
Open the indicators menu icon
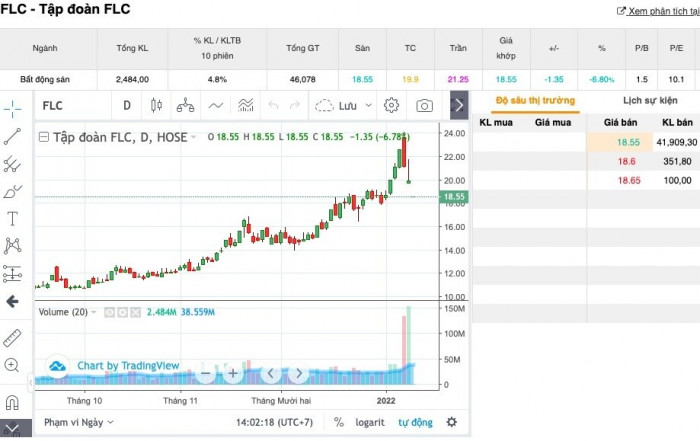click(x=215, y=105)
